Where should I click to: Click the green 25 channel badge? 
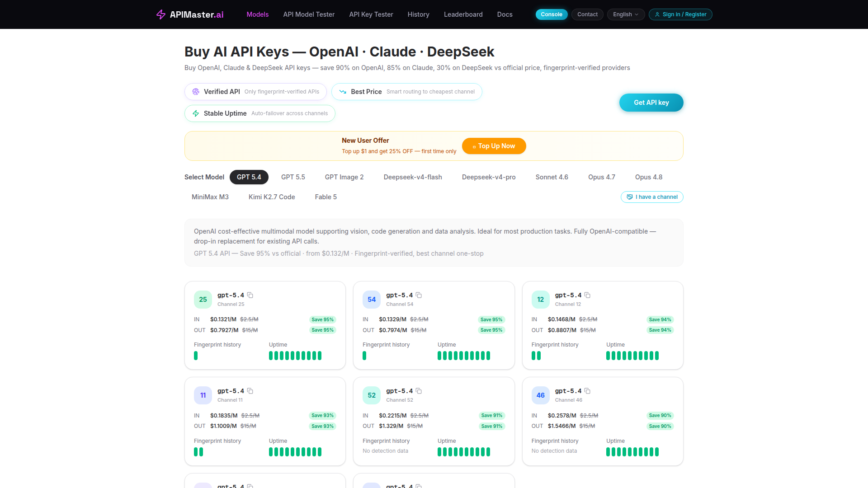[203, 300]
